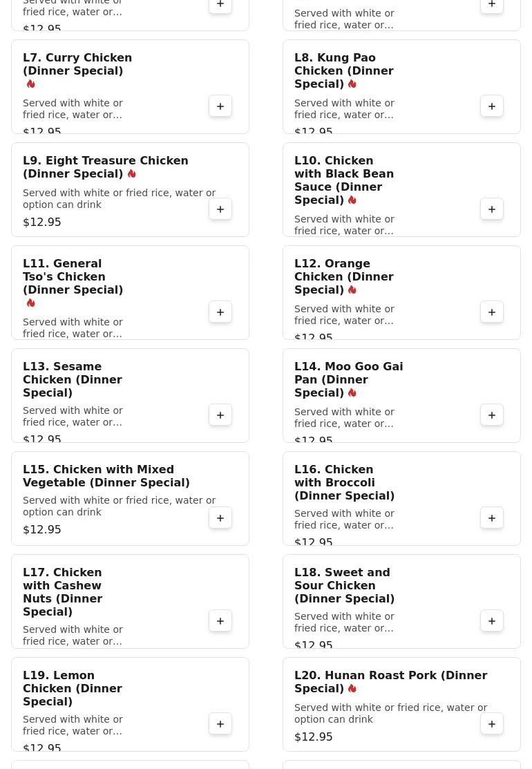The image size is (532, 769).
Task: Click the $12.95 price on Eight Treasure Chicken
Action: tap(42, 222)
